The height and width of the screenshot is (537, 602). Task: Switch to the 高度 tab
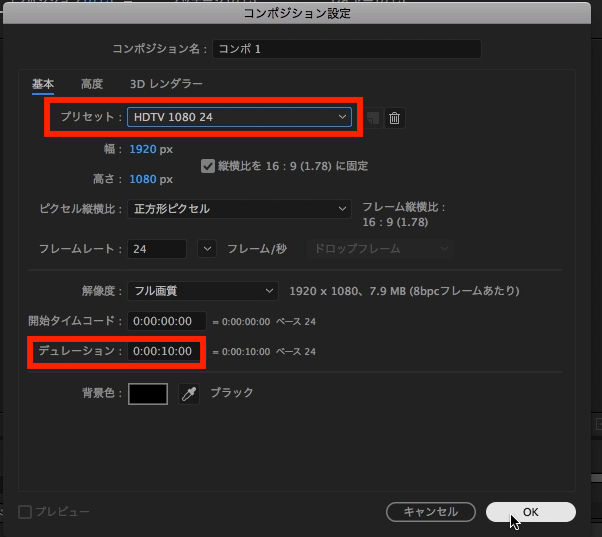92,84
